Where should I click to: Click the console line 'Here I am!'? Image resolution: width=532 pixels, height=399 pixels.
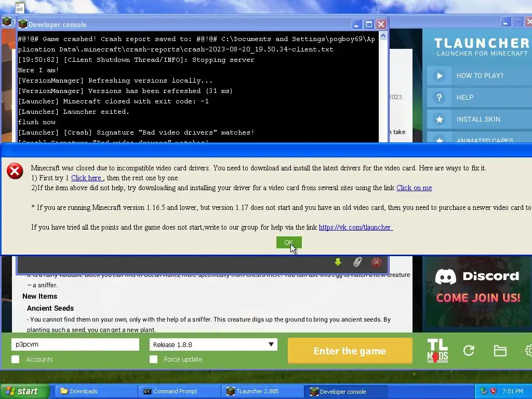click(x=38, y=70)
